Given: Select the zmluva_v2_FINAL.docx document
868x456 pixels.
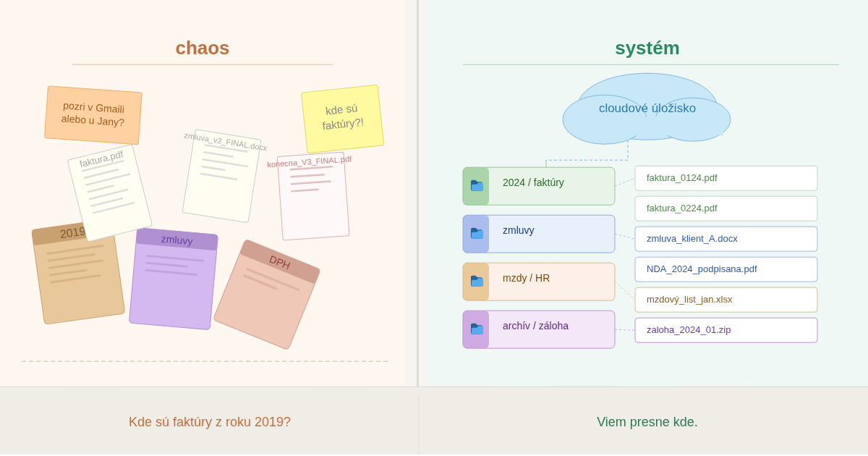Looking at the screenshot, I should pos(221,177).
